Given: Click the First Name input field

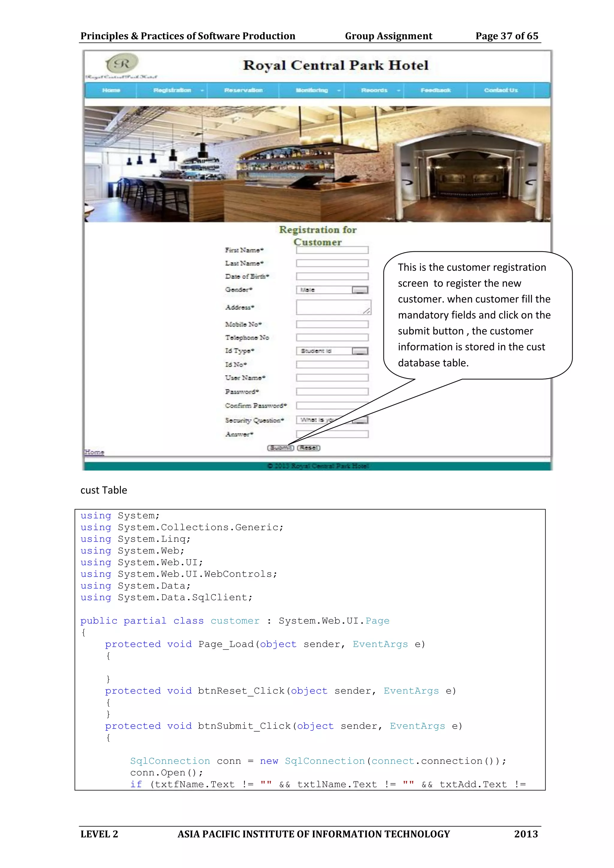Looking at the screenshot, I should point(332,250).
